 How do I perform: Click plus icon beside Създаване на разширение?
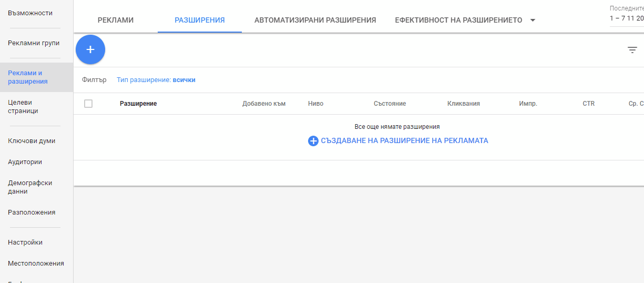[313, 141]
